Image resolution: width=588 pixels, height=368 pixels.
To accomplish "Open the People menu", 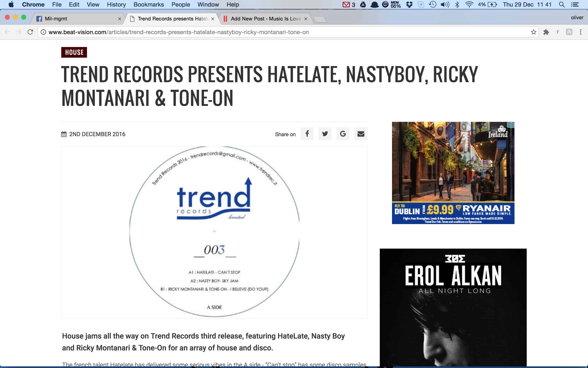I will [x=181, y=4].
